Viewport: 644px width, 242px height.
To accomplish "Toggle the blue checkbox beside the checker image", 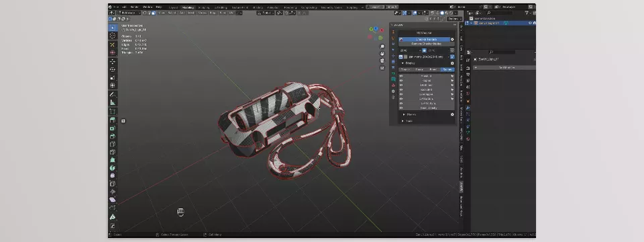I will pos(452,56).
